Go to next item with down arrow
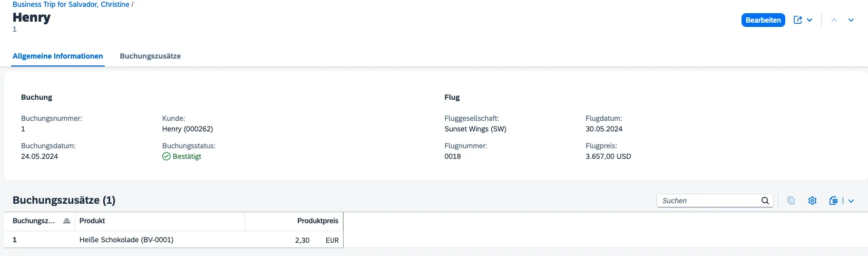The width and height of the screenshot is (868, 256). pyautogui.click(x=851, y=20)
